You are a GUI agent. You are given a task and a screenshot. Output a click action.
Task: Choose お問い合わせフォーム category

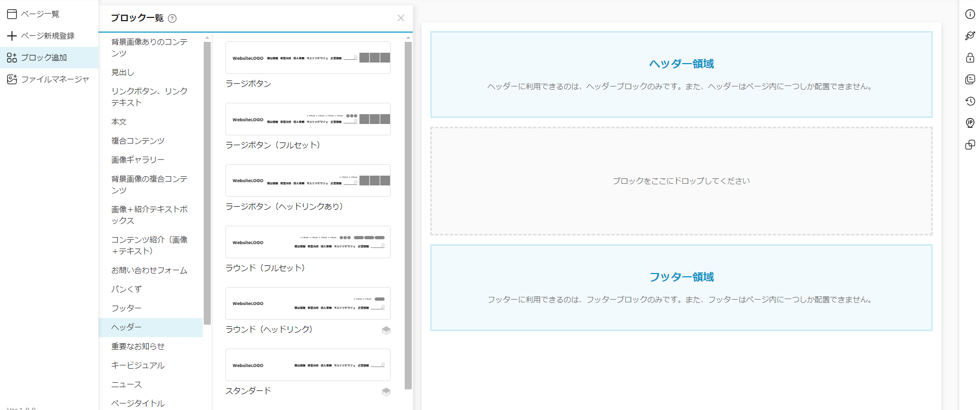pos(150,270)
